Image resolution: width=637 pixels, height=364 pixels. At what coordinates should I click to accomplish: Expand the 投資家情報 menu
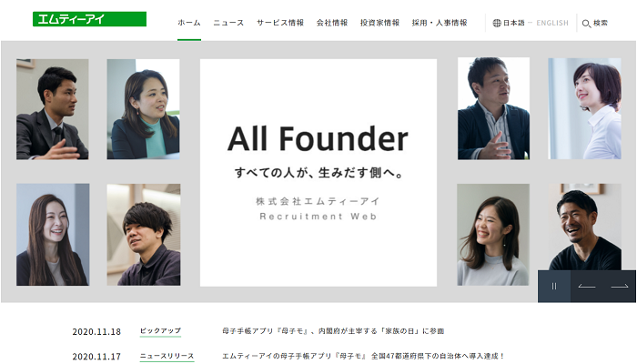[x=379, y=23]
